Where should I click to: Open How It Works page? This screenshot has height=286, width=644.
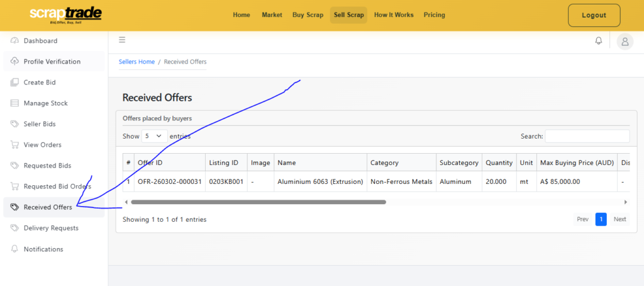point(394,15)
